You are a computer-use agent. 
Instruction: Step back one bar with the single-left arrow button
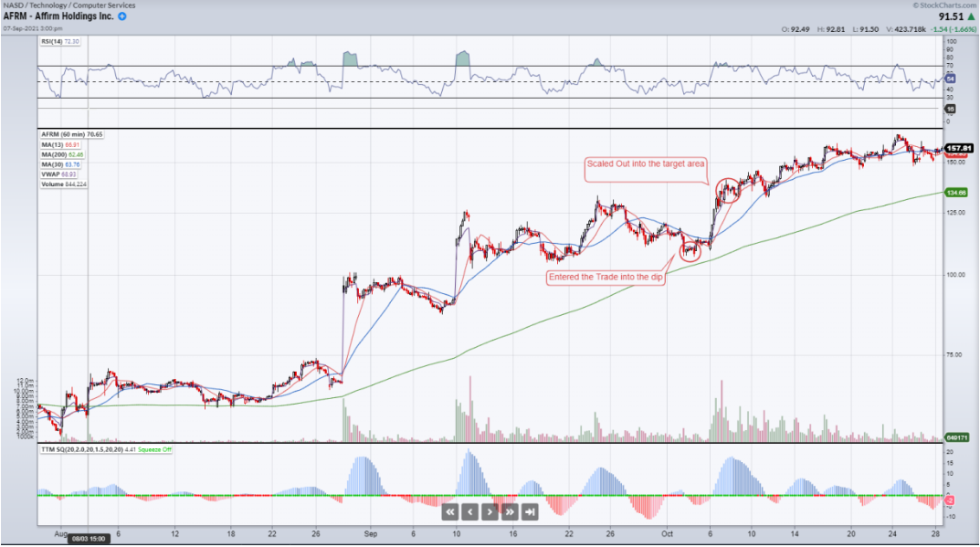pyautogui.click(x=470, y=512)
